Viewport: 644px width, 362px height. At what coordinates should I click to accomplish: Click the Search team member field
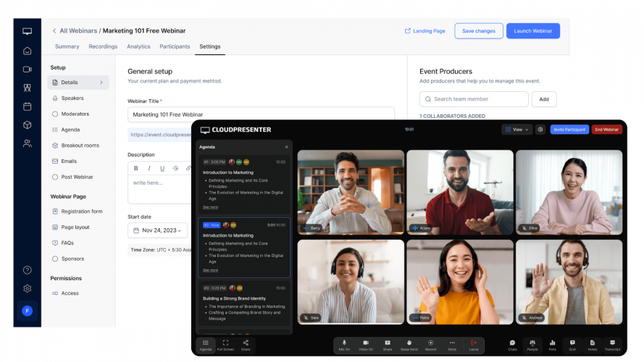pos(474,99)
